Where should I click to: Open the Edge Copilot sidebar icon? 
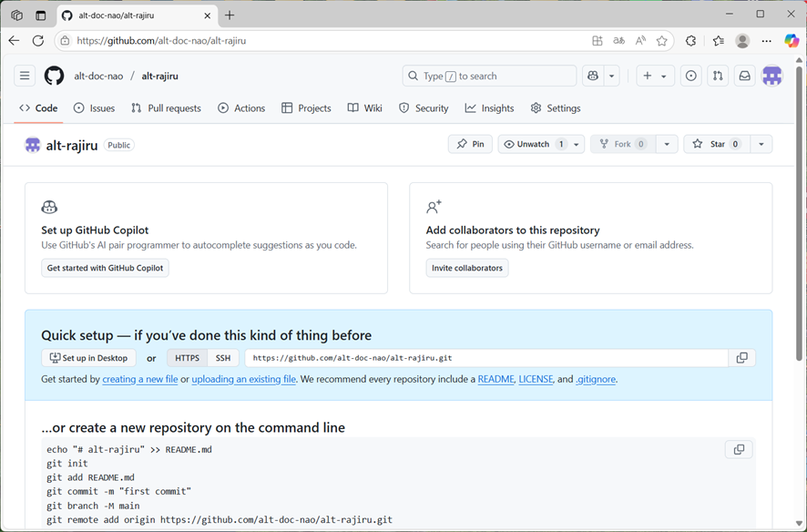click(792, 41)
